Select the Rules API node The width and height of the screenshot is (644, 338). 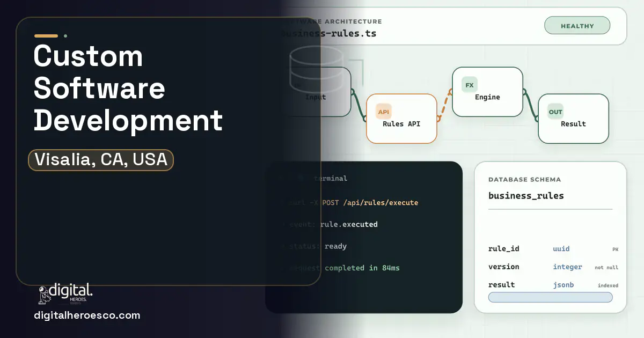pyautogui.click(x=401, y=119)
